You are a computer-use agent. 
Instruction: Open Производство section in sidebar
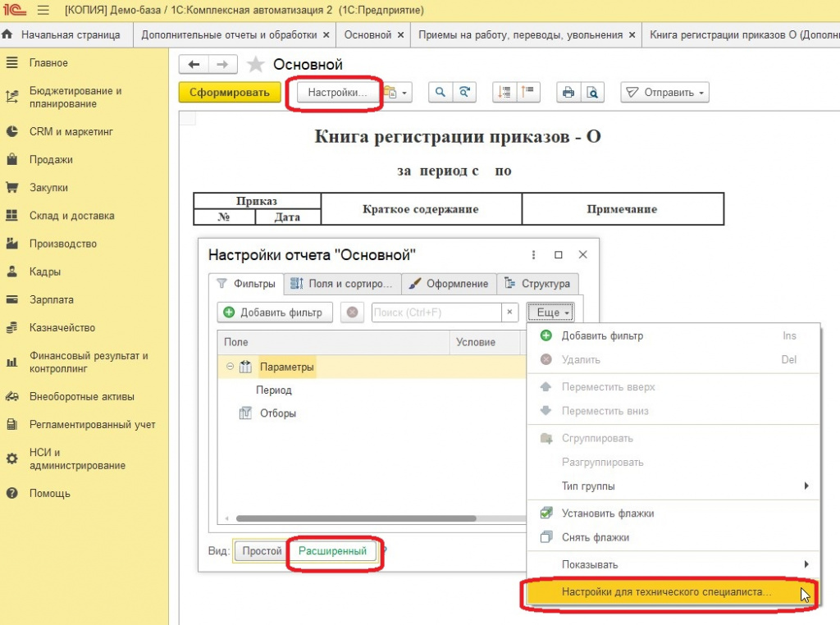point(62,244)
